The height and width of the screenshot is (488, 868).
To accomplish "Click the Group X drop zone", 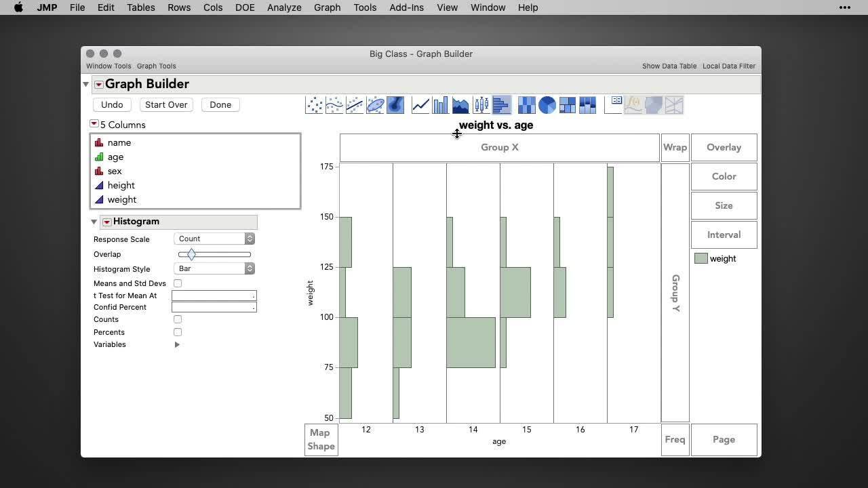I will pos(500,148).
